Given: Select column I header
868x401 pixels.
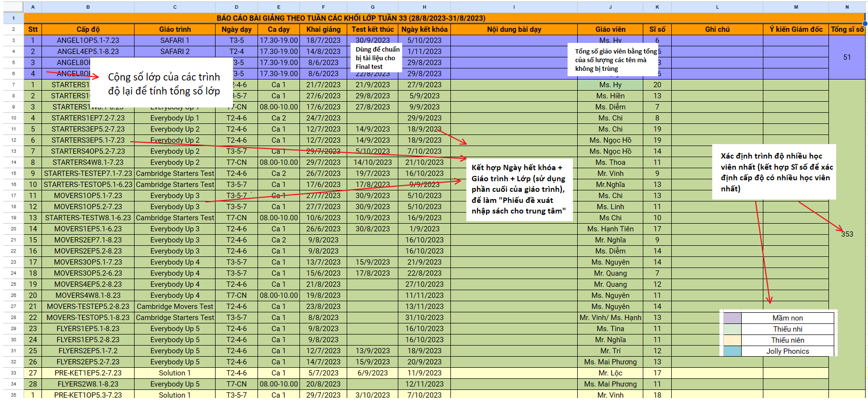Looking at the screenshot, I should [514, 7].
